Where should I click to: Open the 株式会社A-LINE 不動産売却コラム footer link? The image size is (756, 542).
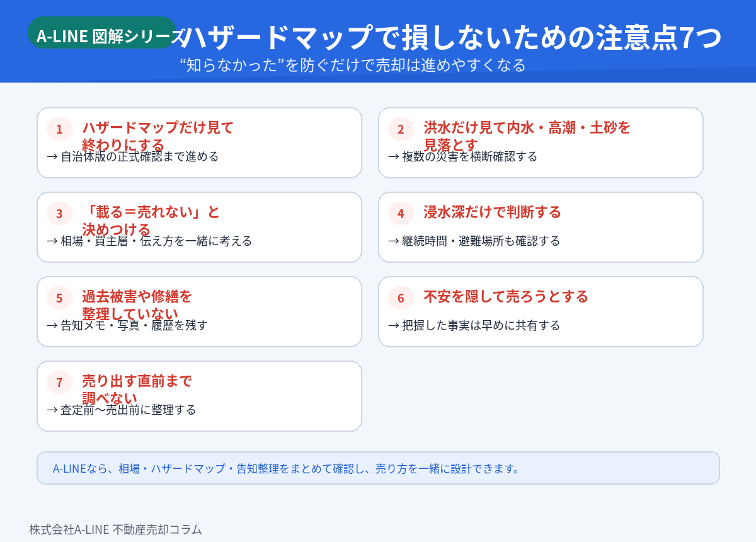[115, 529]
